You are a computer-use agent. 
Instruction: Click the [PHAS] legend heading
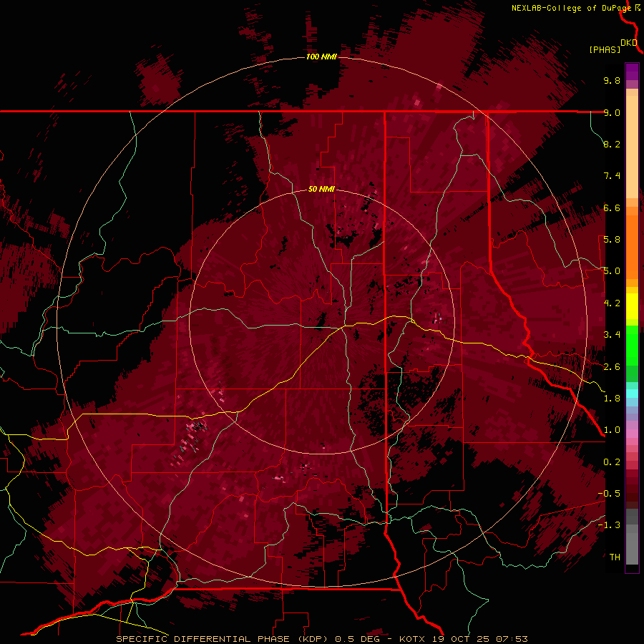605,49
